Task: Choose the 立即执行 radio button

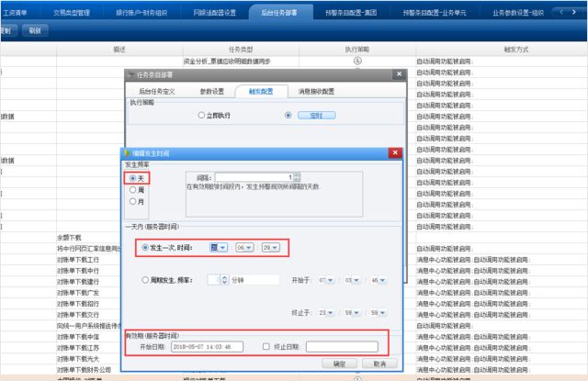Action: point(201,116)
